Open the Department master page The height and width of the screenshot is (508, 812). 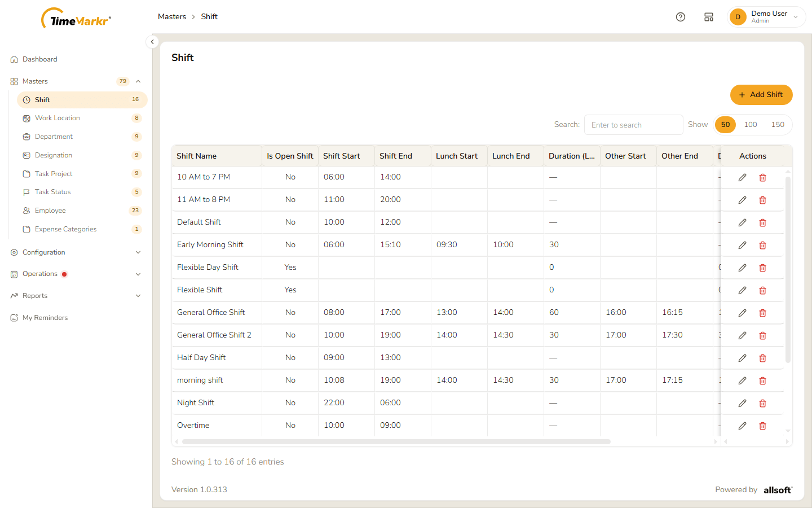(x=82, y=137)
